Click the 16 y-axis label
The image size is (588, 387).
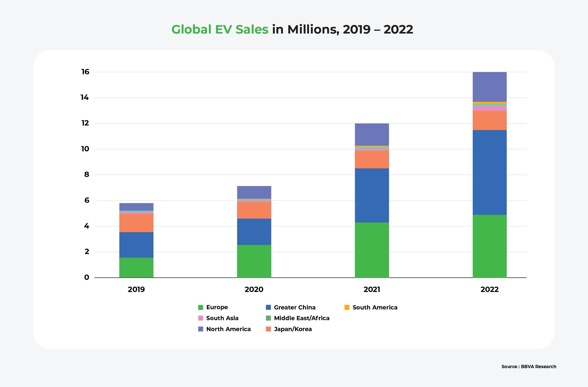pyautogui.click(x=85, y=72)
